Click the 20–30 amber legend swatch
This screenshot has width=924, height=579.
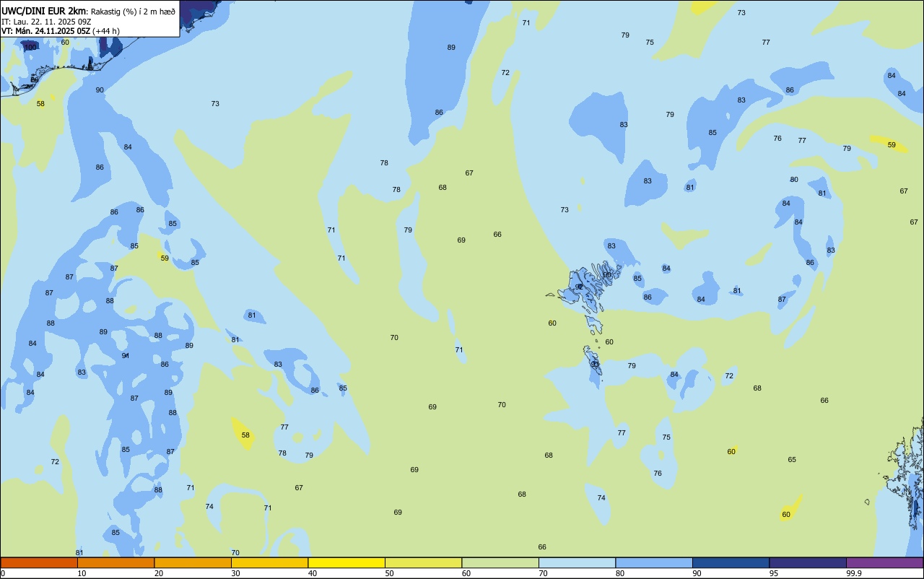click(x=193, y=562)
